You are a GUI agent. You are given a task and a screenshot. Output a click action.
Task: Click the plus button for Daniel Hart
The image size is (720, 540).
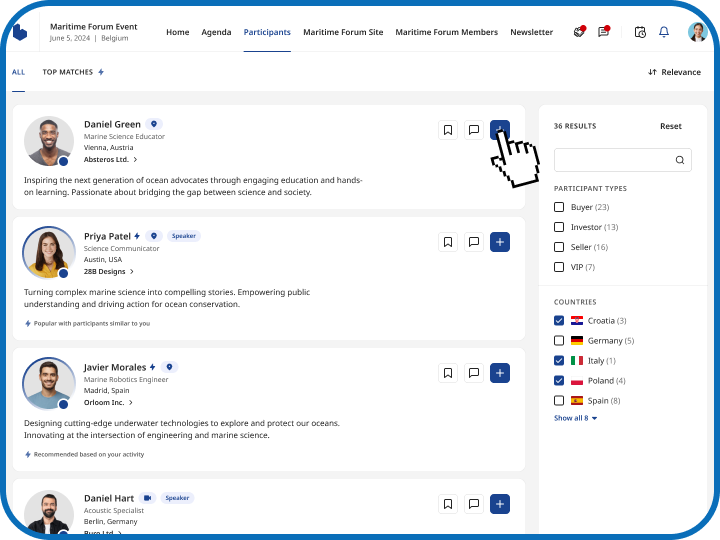coord(500,504)
